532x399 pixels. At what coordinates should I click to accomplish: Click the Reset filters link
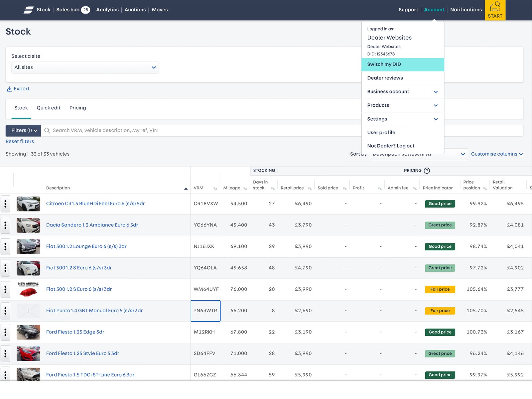pyautogui.click(x=20, y=141)
